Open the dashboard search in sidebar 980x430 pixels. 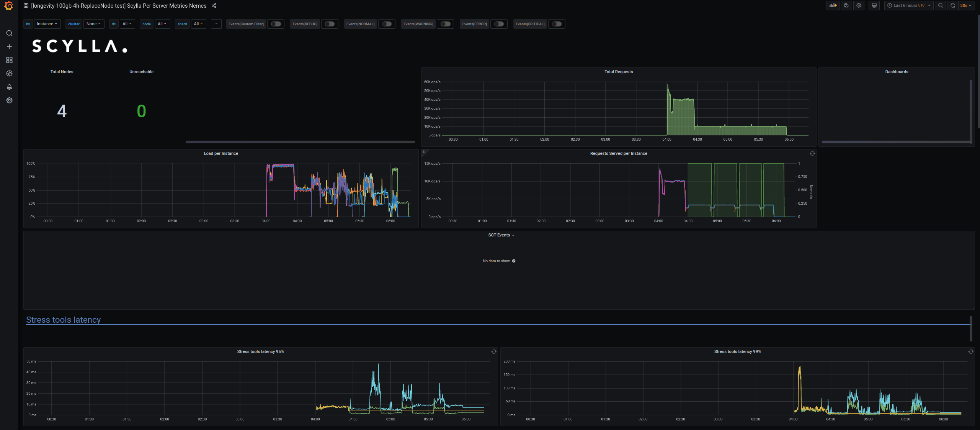point(9,33)
